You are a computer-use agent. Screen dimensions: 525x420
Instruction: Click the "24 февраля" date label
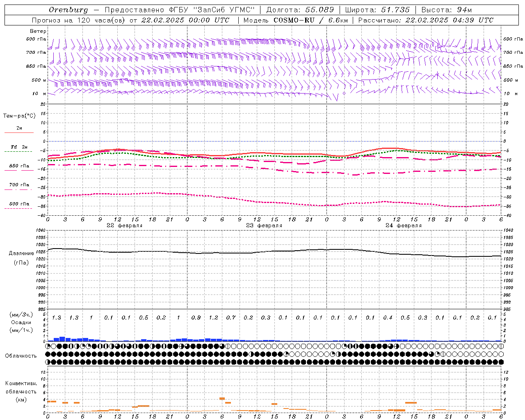coord(404,226)
